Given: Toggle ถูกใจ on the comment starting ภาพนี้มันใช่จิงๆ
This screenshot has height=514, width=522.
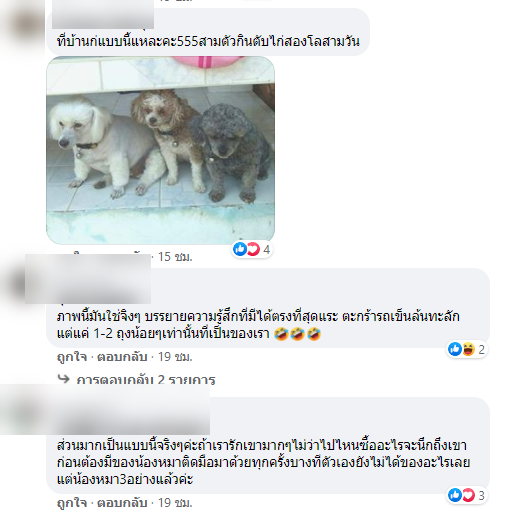Looking at the screenshot, I should 72,357.
